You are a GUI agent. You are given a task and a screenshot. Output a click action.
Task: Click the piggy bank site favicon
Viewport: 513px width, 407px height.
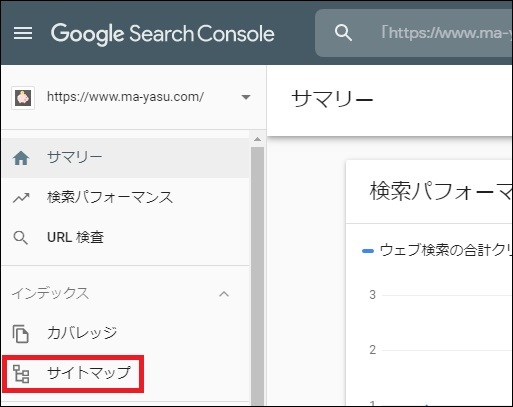23,98
